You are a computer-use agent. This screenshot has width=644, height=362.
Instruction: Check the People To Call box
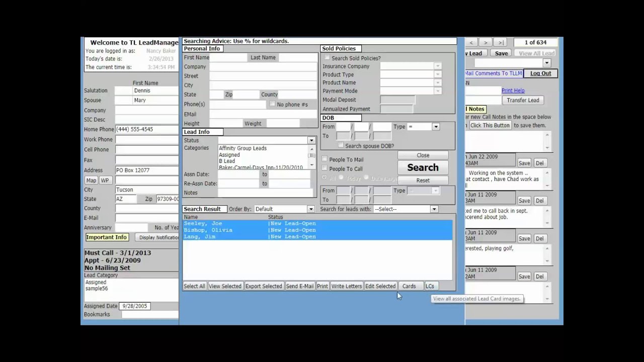tap(325, 168)
